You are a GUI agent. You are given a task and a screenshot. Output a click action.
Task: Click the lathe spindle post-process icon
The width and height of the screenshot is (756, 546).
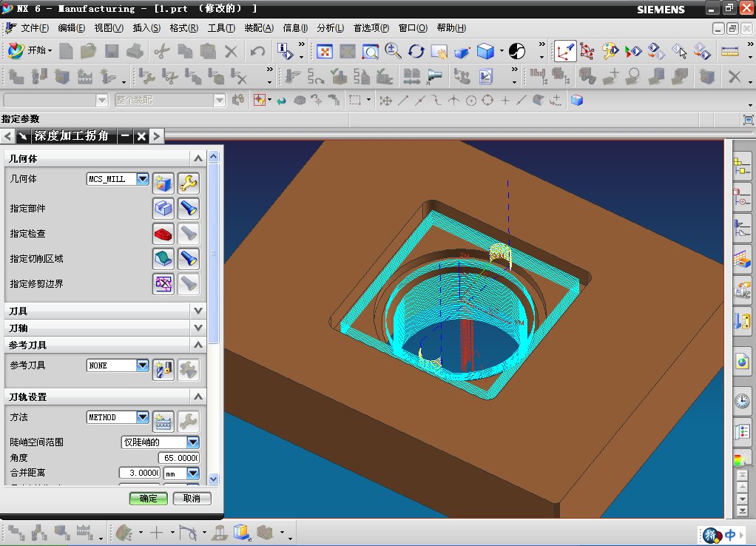[x=434, y=76]
